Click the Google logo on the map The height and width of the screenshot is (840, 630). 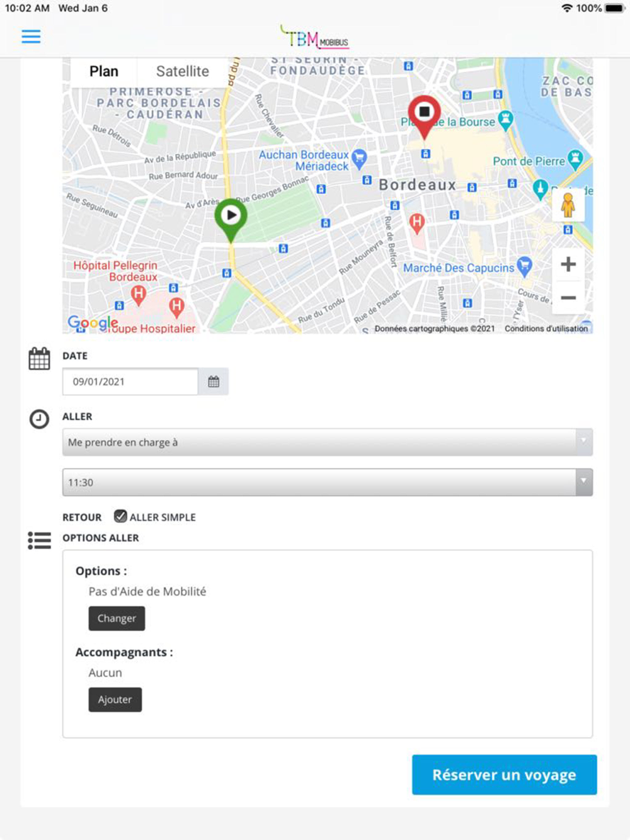click(x=93, y=323)
